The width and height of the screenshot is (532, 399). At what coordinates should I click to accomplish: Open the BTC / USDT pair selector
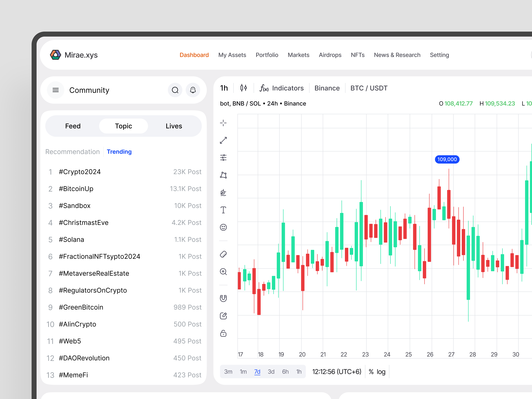(369, 88)
